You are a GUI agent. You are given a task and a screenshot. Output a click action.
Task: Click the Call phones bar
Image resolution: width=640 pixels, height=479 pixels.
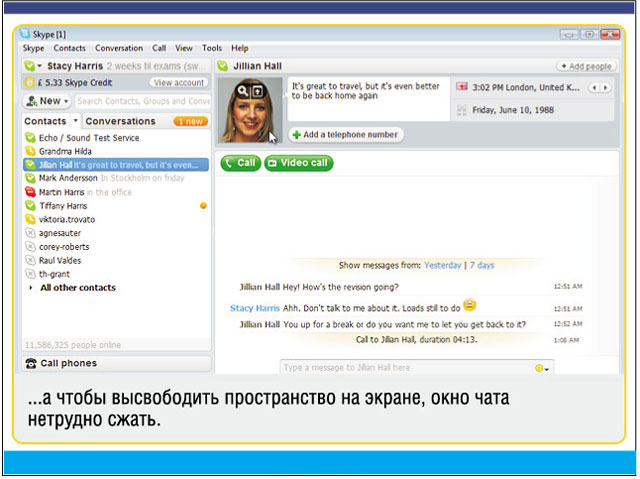[x=116, y=363]
